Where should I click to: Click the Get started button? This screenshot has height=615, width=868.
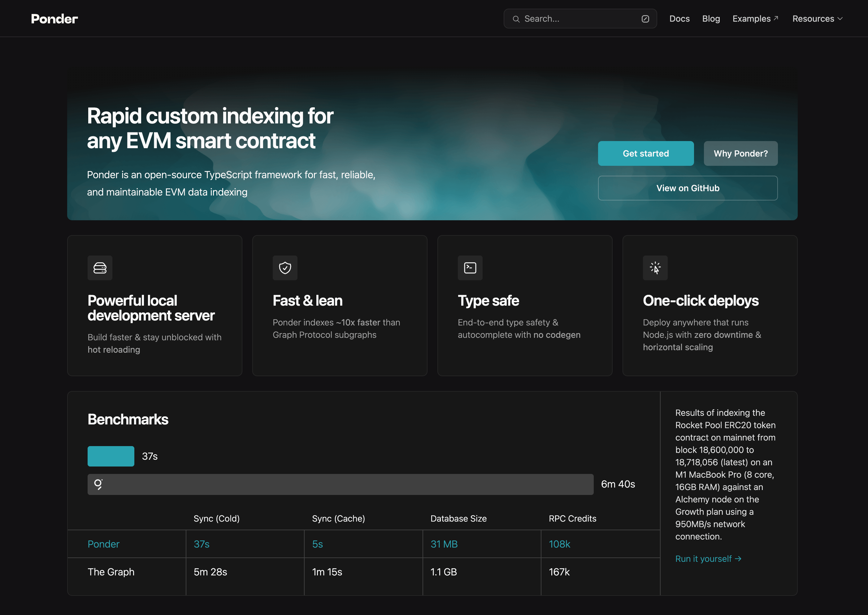point(646,153)
